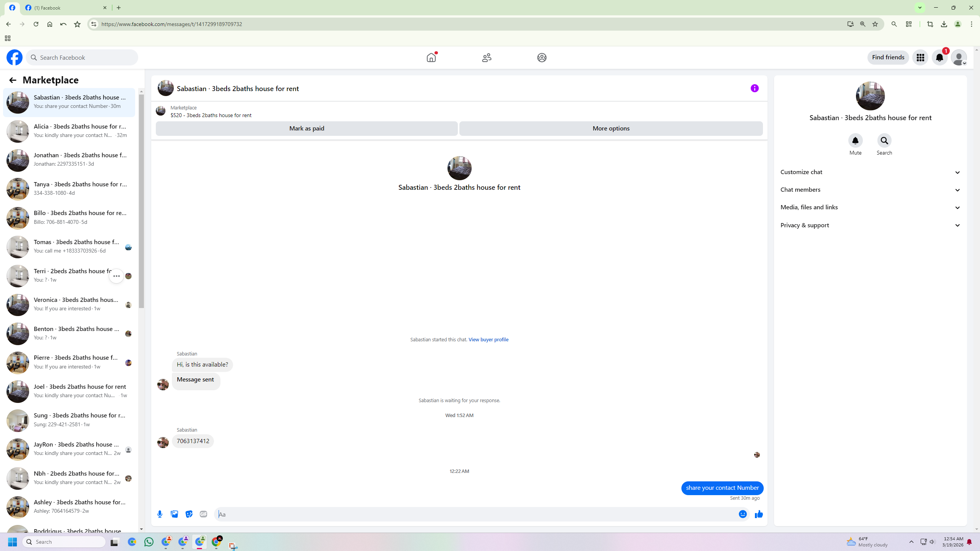Expand Customize chat section
The height and width of the screenshot is (551, 980).
coord(871,172)
